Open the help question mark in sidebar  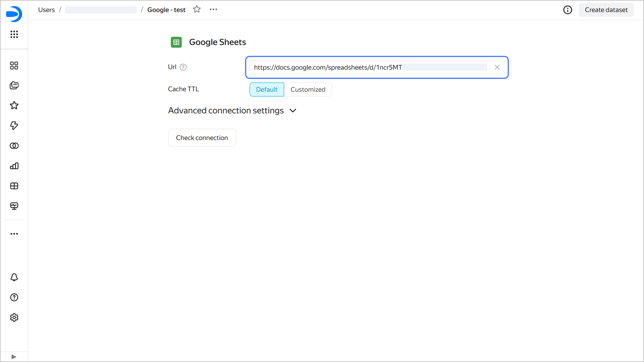pyautogui.click(x=14, y=297)
